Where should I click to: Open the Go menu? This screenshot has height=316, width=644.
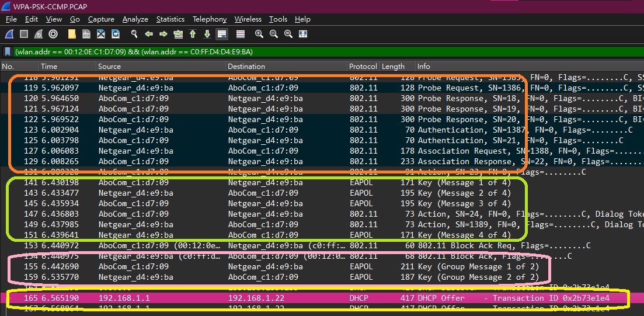pos(75,19)
